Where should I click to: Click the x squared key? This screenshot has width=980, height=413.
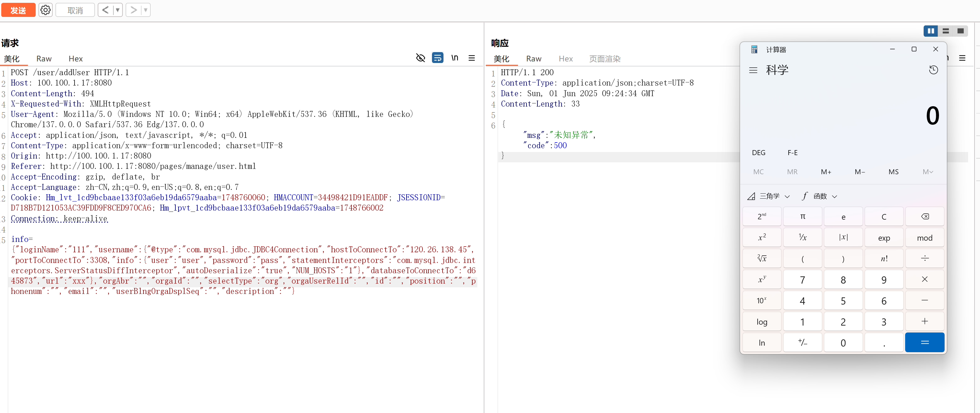762,238
